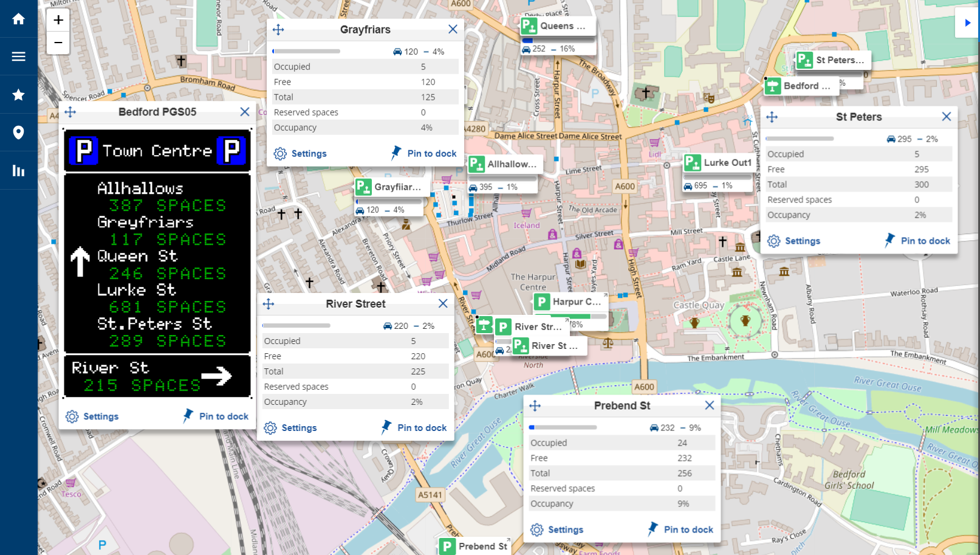980x555 pixels.
Task: Click the Grayfriars occupancy progress bar
Action: [x=306, y=52]
